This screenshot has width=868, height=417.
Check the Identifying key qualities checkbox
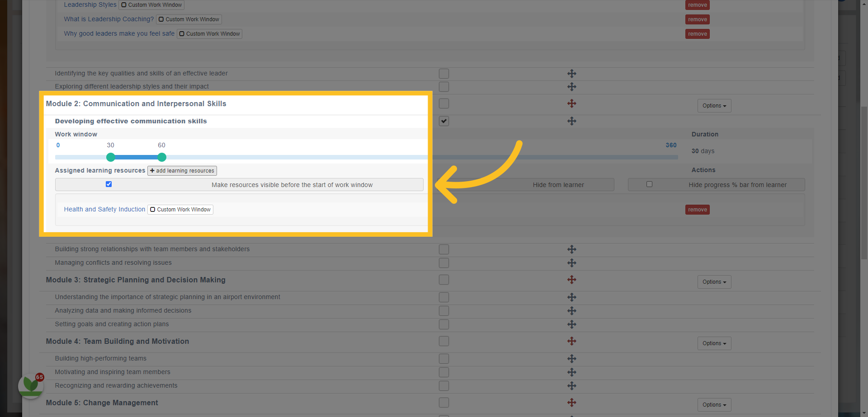coord(444,74)
